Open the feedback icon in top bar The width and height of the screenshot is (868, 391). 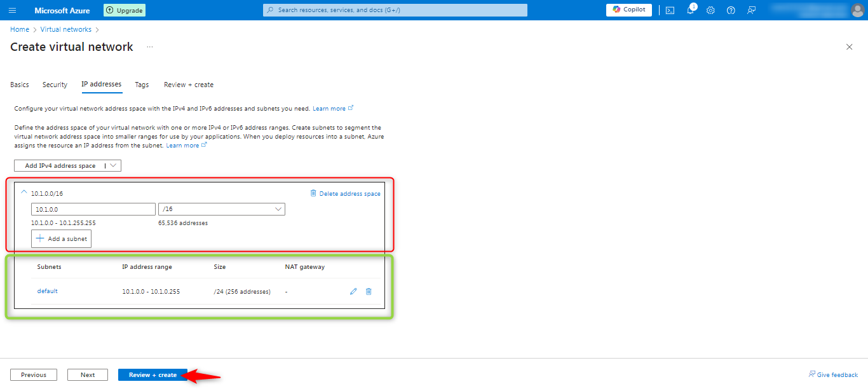click(x=751, y=10)
